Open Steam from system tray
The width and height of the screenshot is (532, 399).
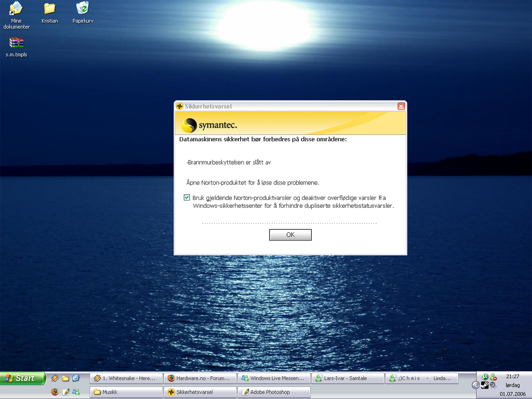tap(485, 385)
